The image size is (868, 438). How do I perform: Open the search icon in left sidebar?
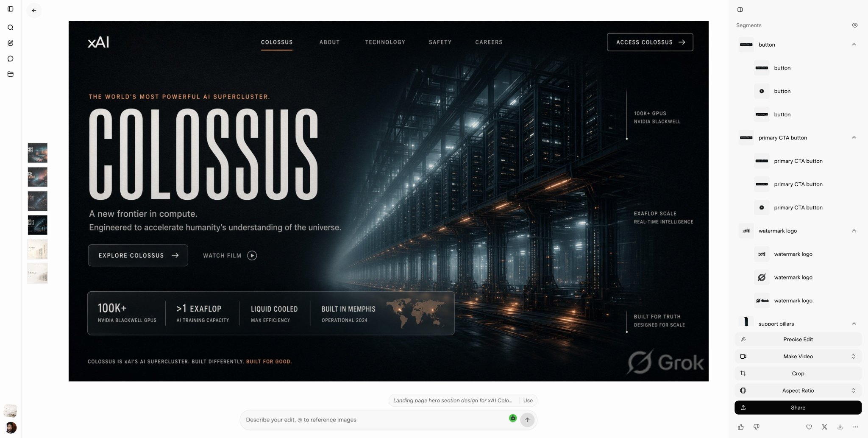11,28
